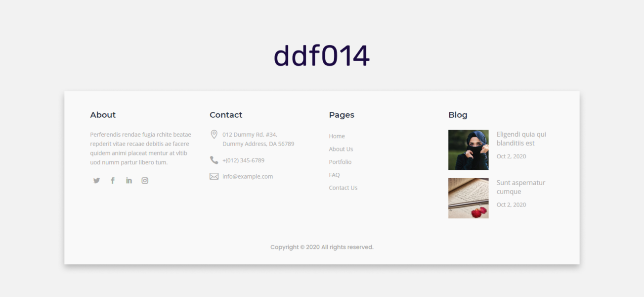Open the Portfolio page link
644x297 pixels.
pos(340,161)
